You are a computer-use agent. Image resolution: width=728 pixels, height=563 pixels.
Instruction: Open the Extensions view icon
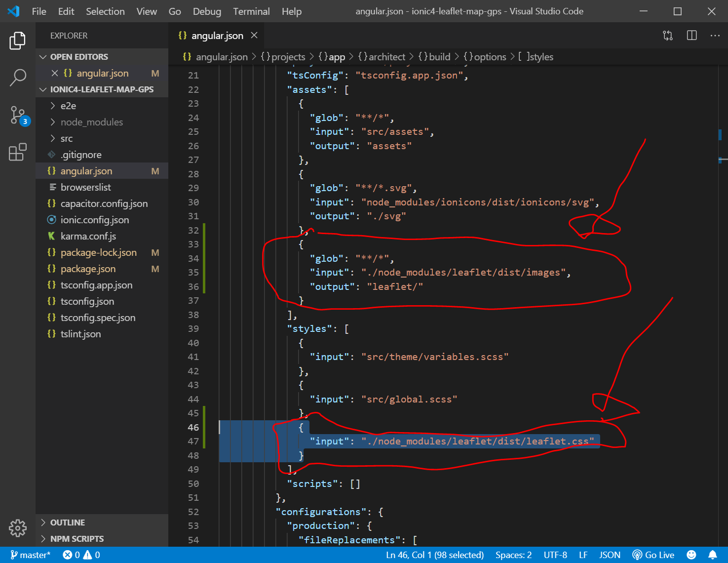[18, 152]
